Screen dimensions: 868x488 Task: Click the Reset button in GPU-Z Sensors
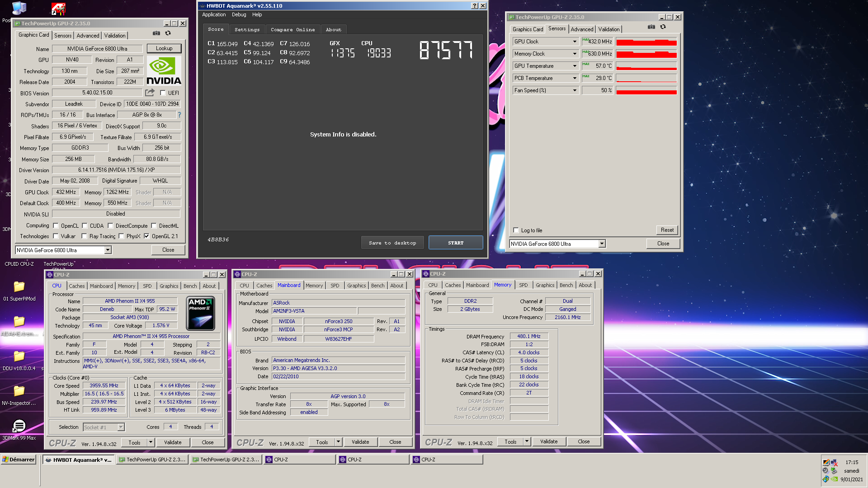[x=667, y=230]
